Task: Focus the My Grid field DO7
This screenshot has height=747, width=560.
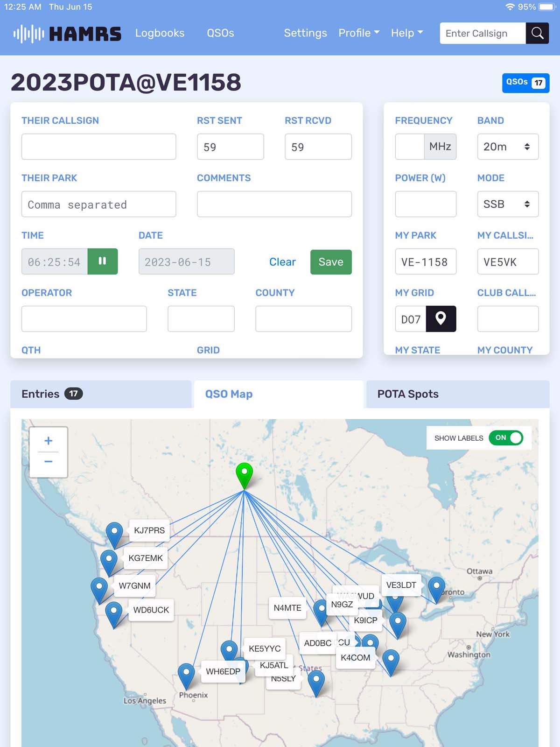Action: (x=410, y=319)
